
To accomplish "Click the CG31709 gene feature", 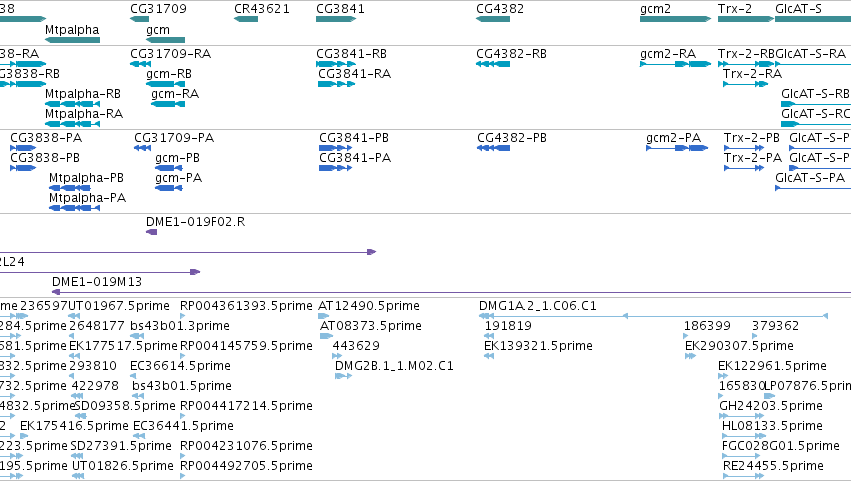I will (x=139, y=19).
